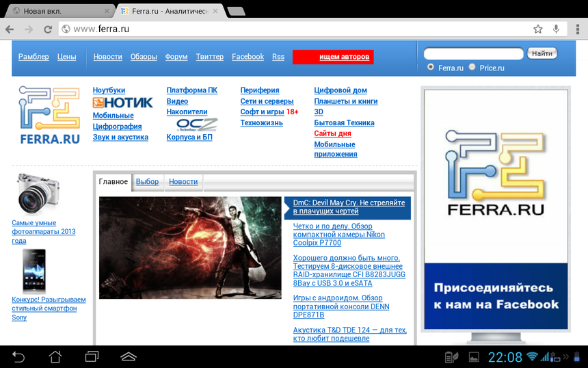This screenshot has width=588, height=368.
Task: Open the Новости top menu link
Action: pyautogui.click(x=107, y=57)
